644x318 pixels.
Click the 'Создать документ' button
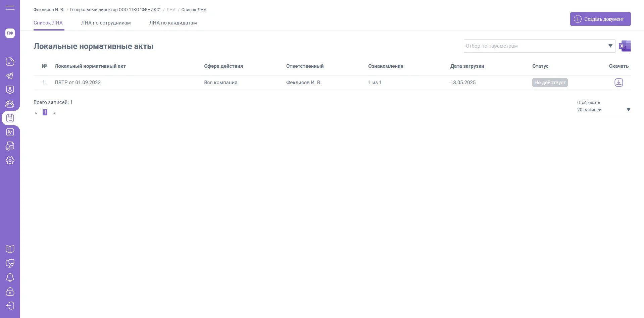(600, 19)
